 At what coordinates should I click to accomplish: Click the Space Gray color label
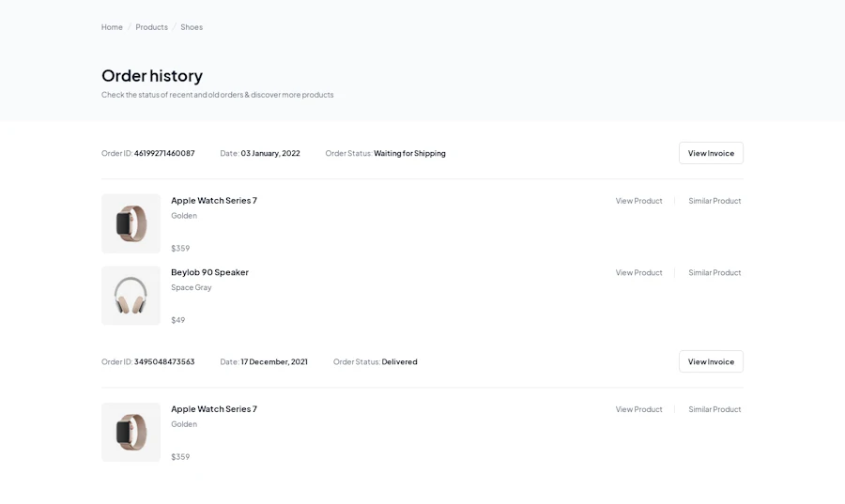coord(192,287)
